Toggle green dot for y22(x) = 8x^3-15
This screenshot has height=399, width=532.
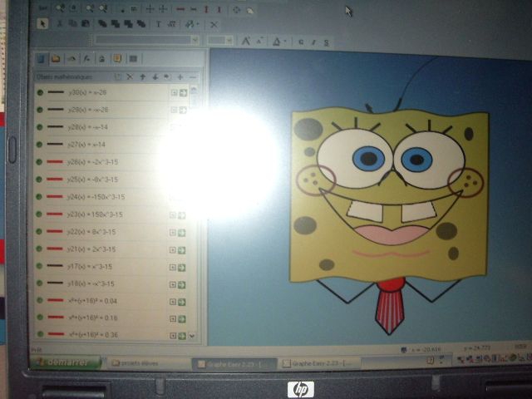[x=39, y=231]
